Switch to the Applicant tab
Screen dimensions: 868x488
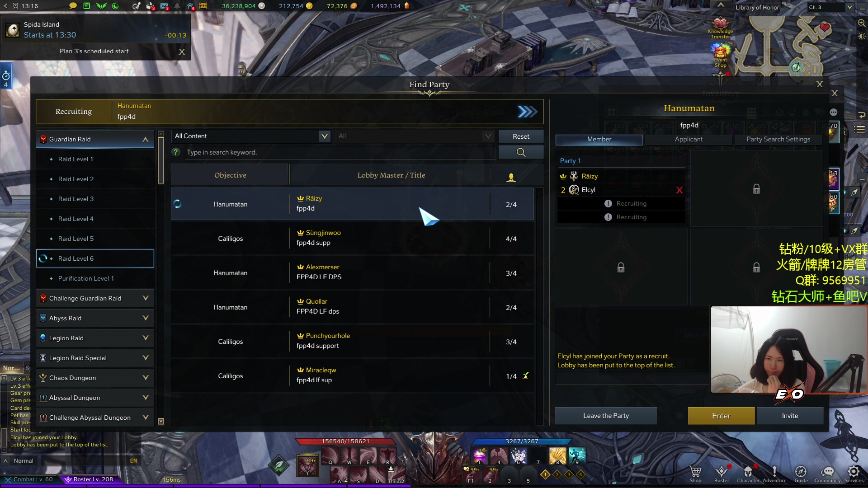[689, 139]
